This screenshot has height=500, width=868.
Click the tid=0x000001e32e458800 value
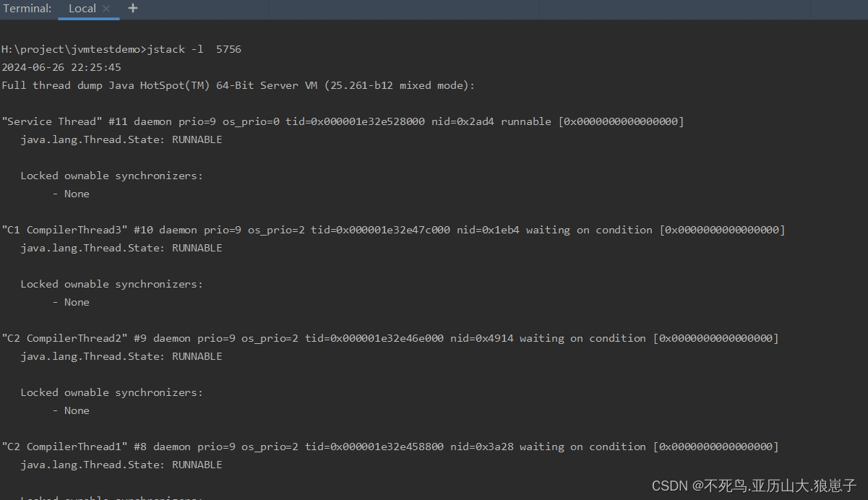[x=376, y=447]
